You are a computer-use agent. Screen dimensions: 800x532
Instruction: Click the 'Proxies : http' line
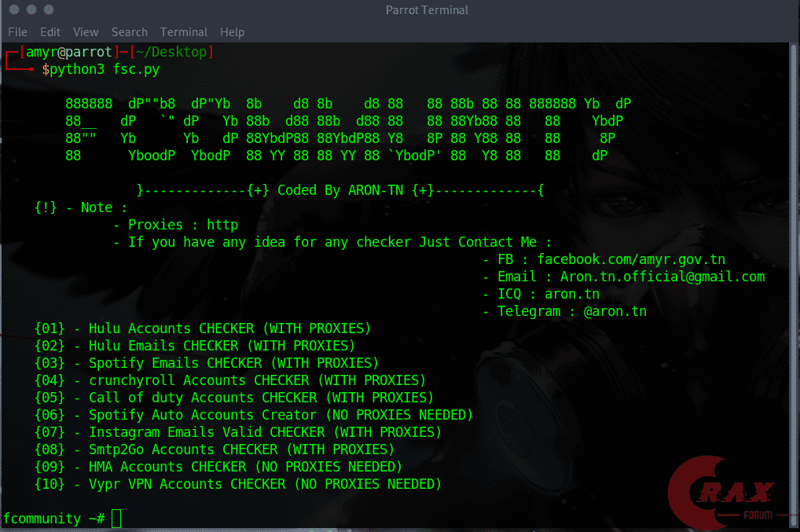[175, 225]
